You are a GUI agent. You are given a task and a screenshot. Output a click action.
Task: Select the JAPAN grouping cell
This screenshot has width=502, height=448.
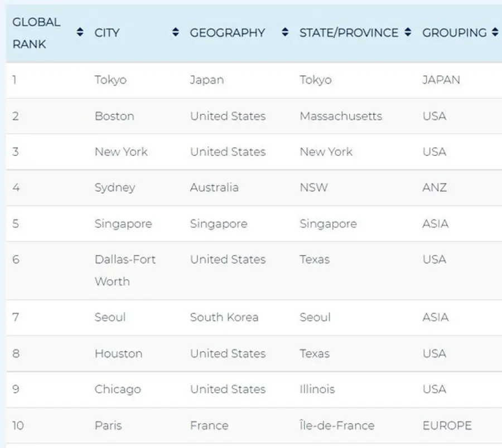coord(441,80)
